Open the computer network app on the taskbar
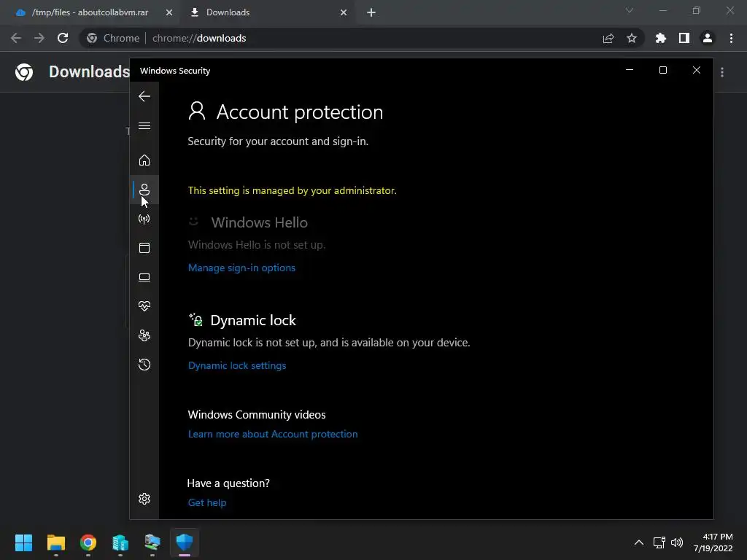The width and height of the screenshot is (747, 560). pyautogui.click(x=152, y=542)
